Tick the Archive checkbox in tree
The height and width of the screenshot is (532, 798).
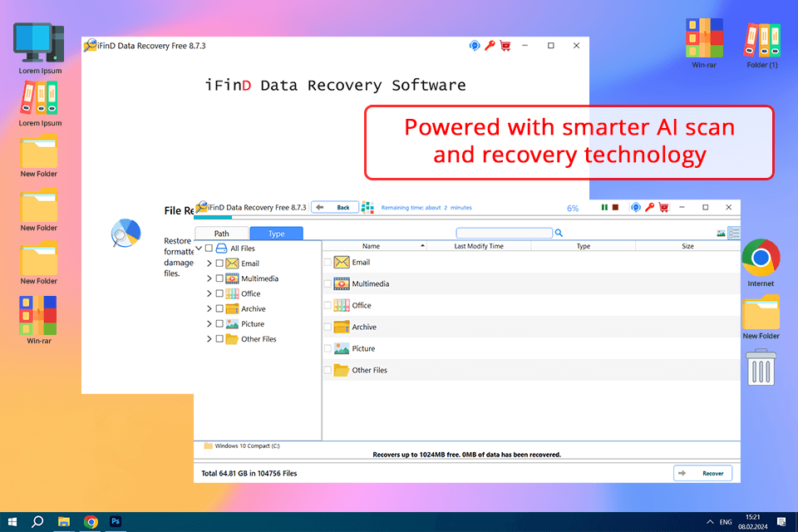click(219, 308)
